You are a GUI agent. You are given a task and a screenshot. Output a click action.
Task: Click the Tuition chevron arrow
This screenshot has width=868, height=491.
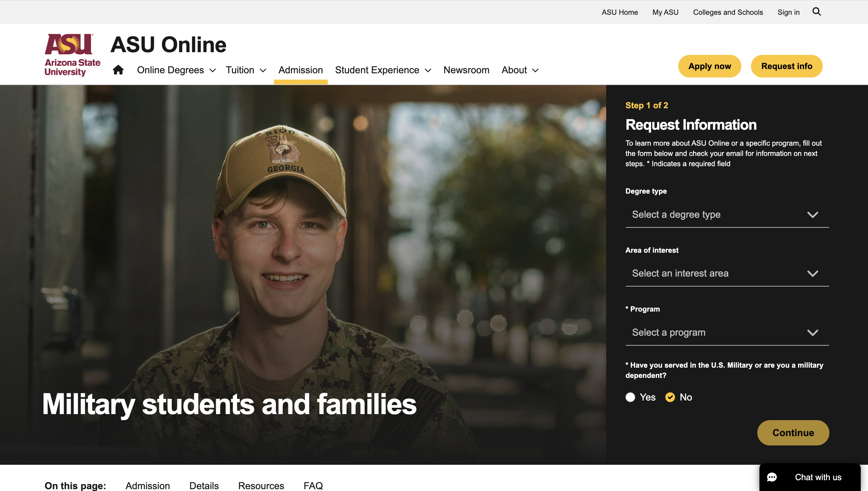pyautogui.click(x=263, y=71)
